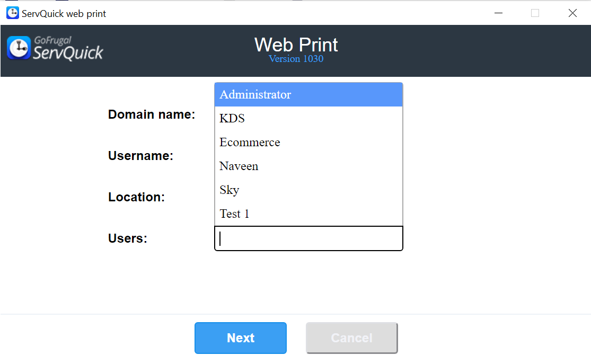Click the GoFrugal ServQuick logo text
This screenshot has height=364, width=591.
click(x=68, y=48)
